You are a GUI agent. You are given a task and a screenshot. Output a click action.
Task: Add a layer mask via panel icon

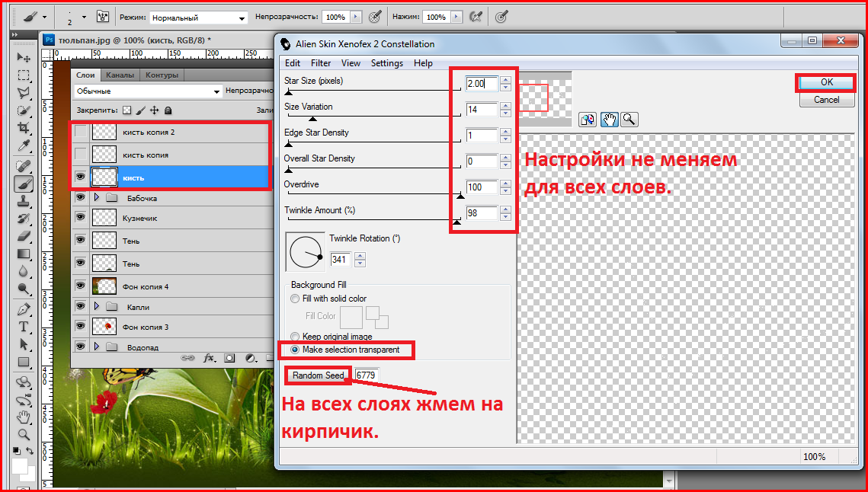click(x=229, y=358)
